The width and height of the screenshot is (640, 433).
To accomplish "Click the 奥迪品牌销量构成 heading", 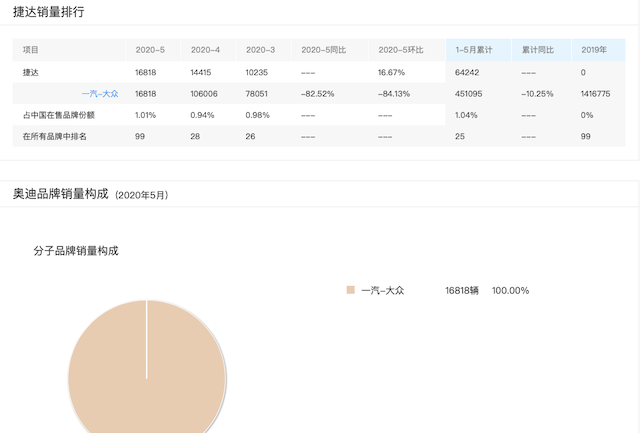I will (x=60, y=193).
